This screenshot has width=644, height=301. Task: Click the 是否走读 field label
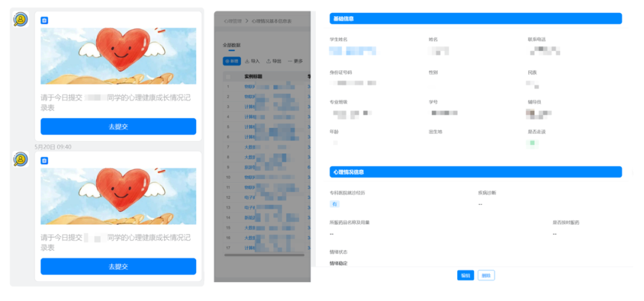(x=537, y=132)
